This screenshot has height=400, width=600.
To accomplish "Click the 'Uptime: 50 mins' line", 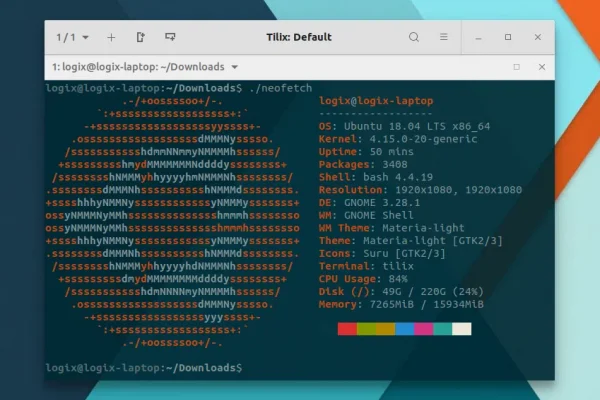I will tap(366, 152).
